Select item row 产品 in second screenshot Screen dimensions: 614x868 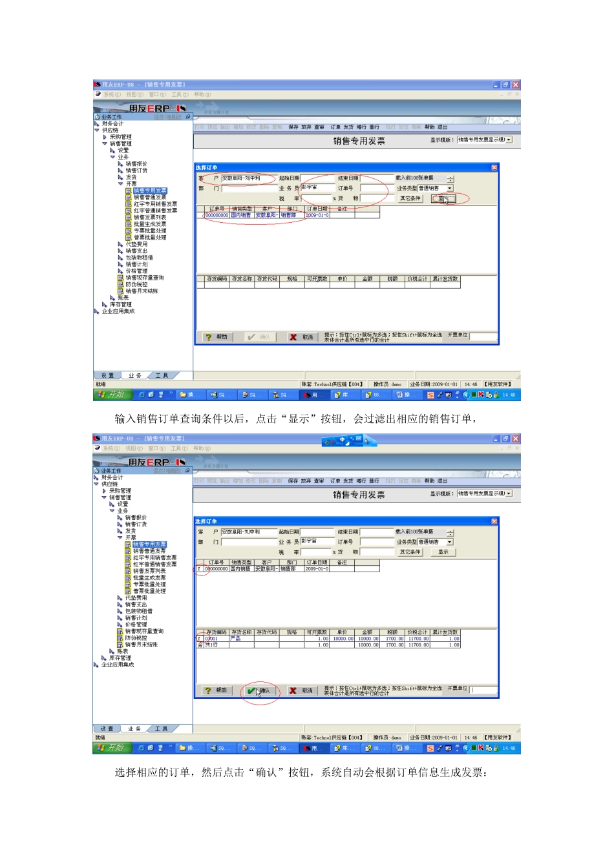coord(328,639)
